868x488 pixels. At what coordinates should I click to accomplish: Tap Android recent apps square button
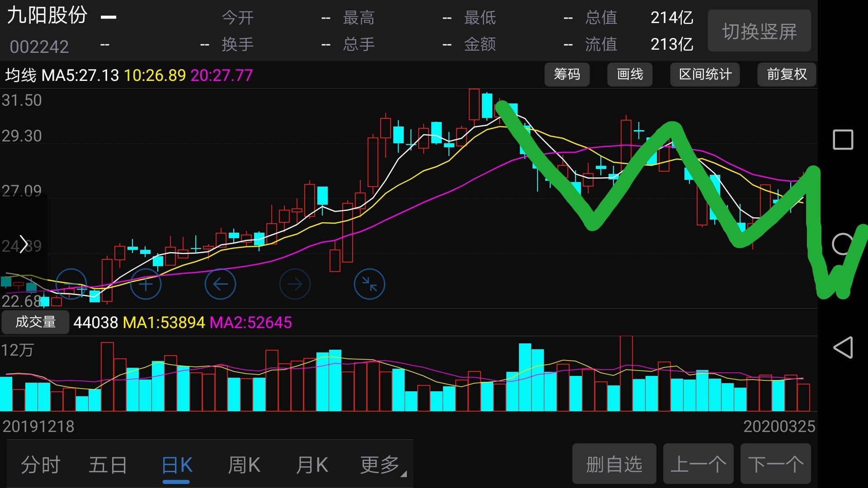pos(843,140)
